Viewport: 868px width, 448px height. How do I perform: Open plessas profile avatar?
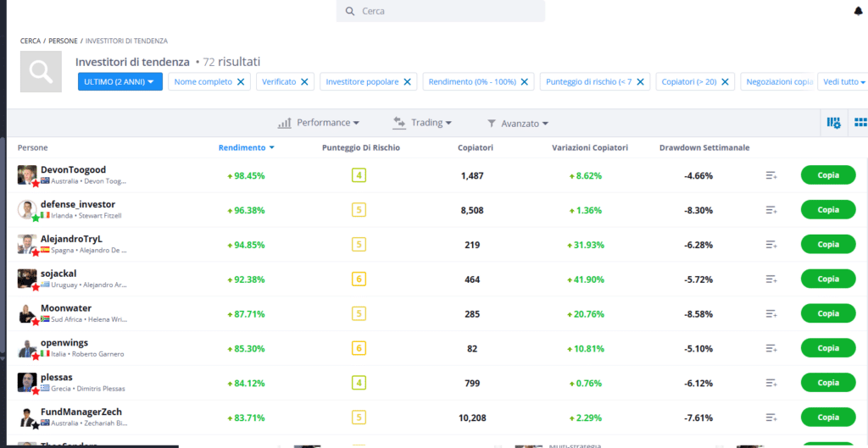point(27,382)
